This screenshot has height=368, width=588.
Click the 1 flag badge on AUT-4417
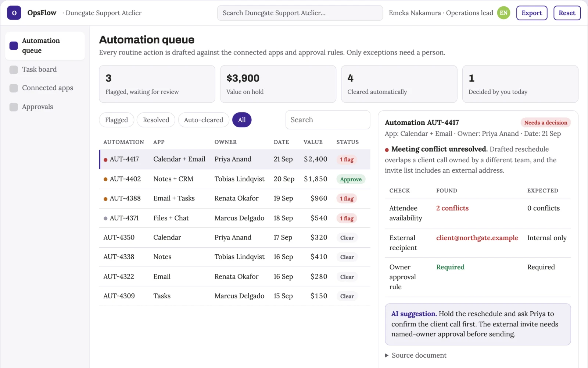(x=347, y=160)
